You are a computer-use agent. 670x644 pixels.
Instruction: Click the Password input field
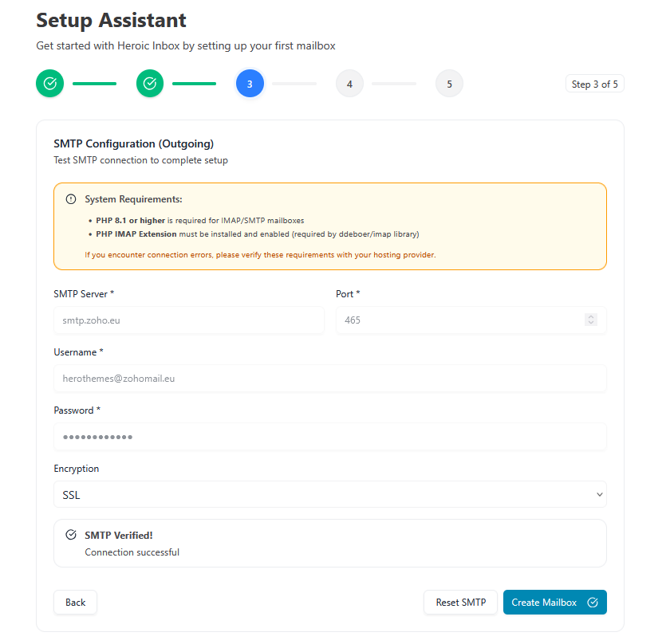329,437
